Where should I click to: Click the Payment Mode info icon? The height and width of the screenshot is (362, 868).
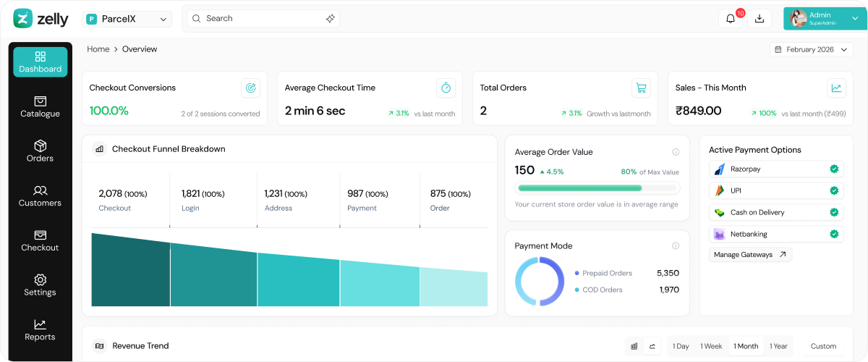[676, 246]
